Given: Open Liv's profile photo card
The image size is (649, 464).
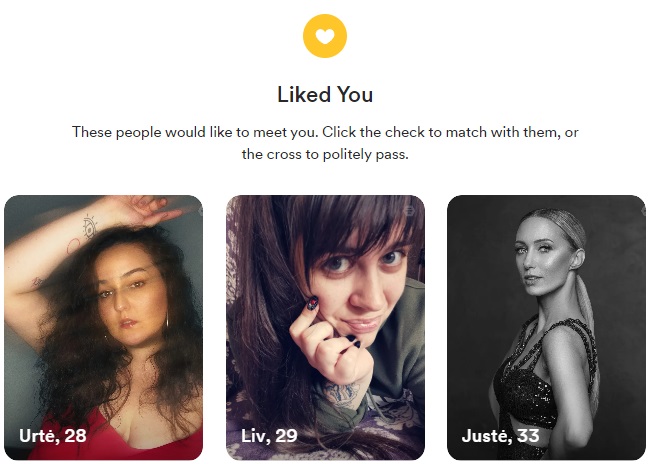Looking at the screenshot, I should (x=325, y=327).
